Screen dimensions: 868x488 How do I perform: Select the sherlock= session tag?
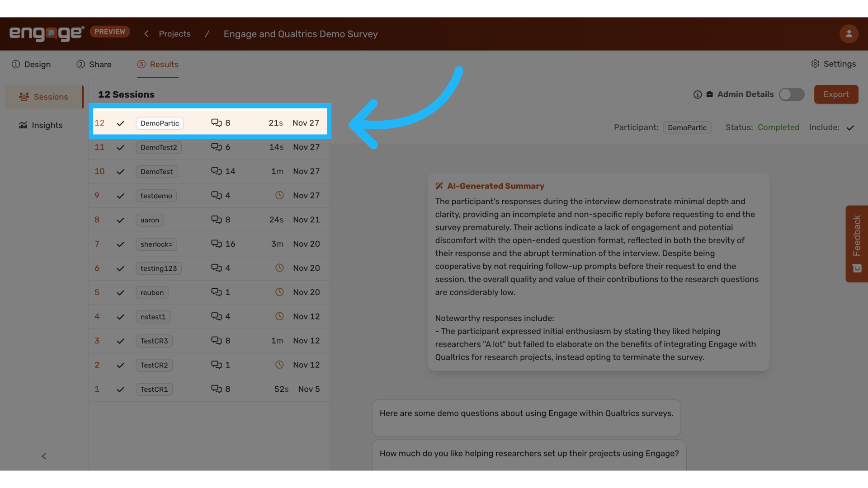tap(156, 244)
